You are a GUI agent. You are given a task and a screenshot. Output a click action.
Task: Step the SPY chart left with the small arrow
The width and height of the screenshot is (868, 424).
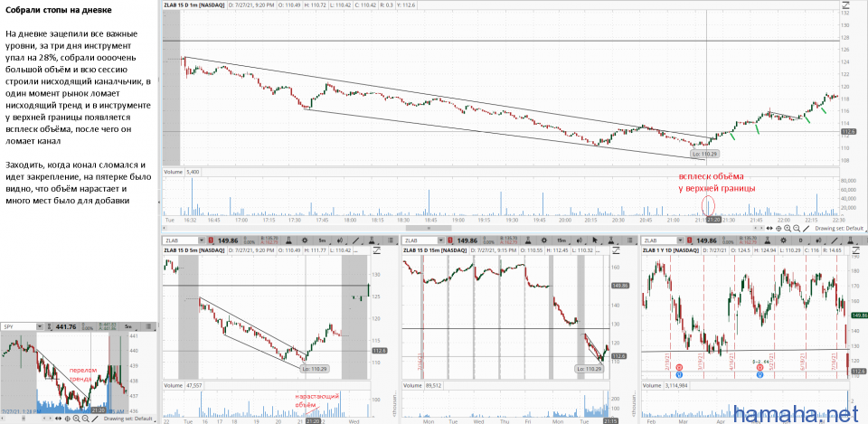coord(44,418)
